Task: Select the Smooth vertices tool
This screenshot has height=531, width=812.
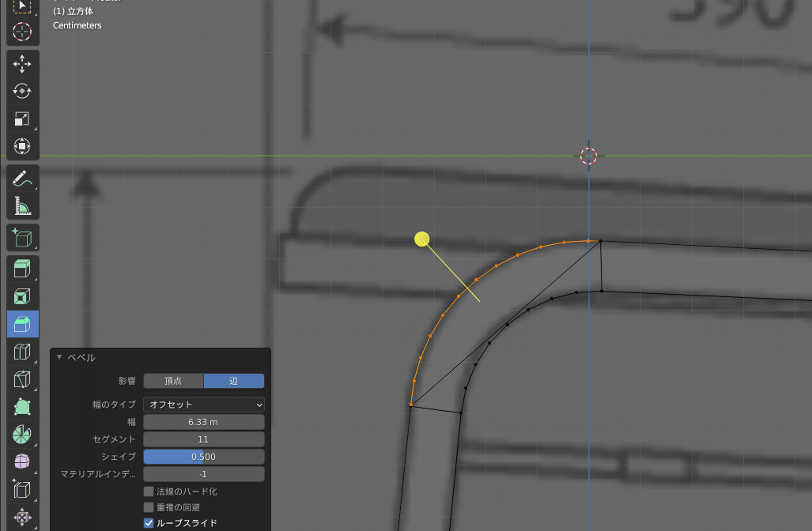Action: tap(22, 461)
